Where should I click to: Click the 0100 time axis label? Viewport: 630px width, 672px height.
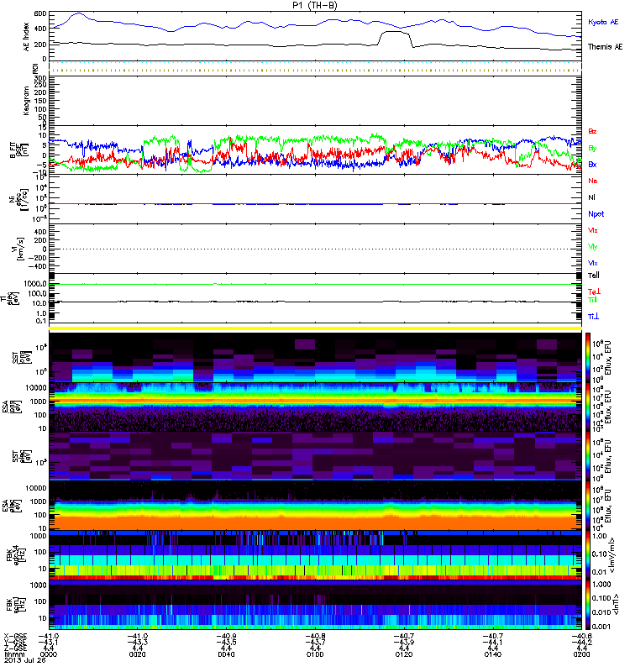315,654
